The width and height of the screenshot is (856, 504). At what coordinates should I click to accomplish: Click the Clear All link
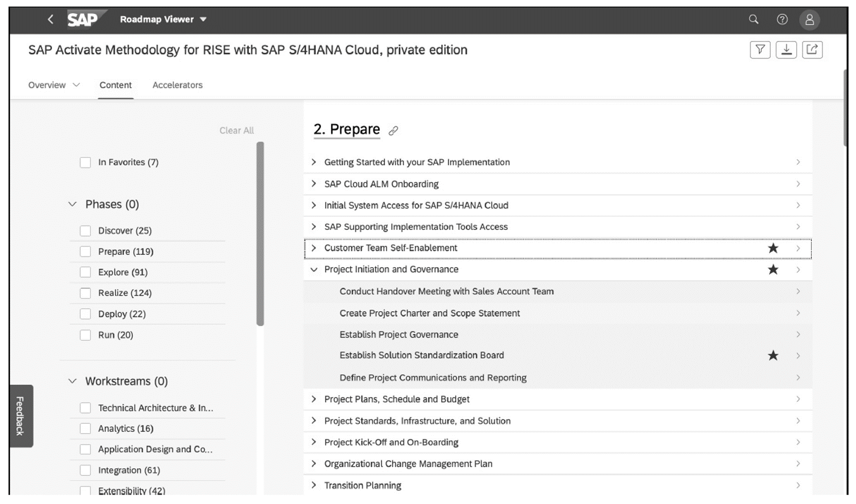pos(237,130)
